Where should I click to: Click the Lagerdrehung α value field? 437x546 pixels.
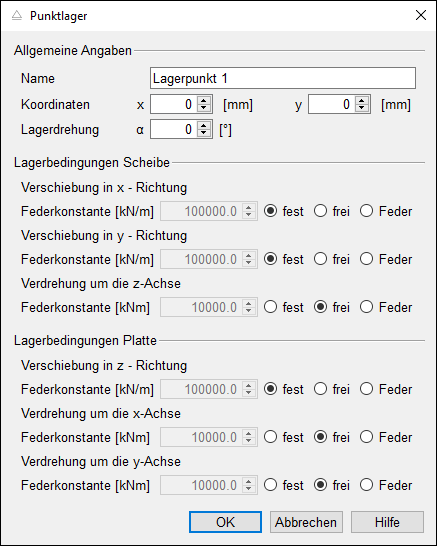tap(173, 129)
